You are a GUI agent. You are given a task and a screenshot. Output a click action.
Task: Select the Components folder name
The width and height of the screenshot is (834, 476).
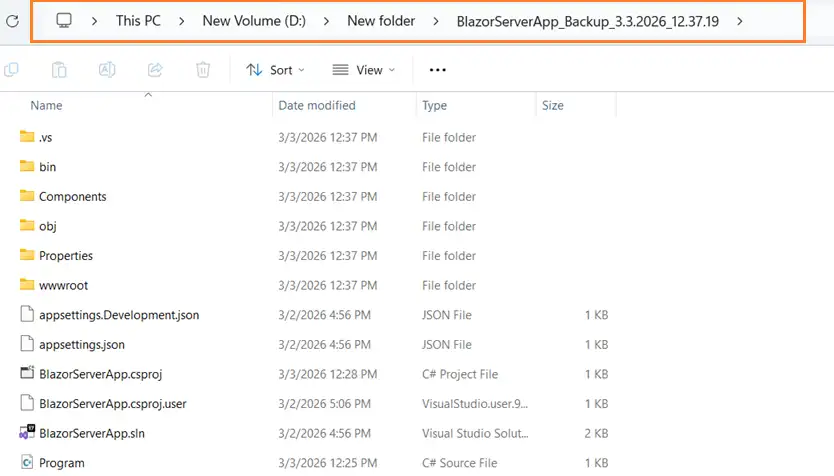coord(73,196)
